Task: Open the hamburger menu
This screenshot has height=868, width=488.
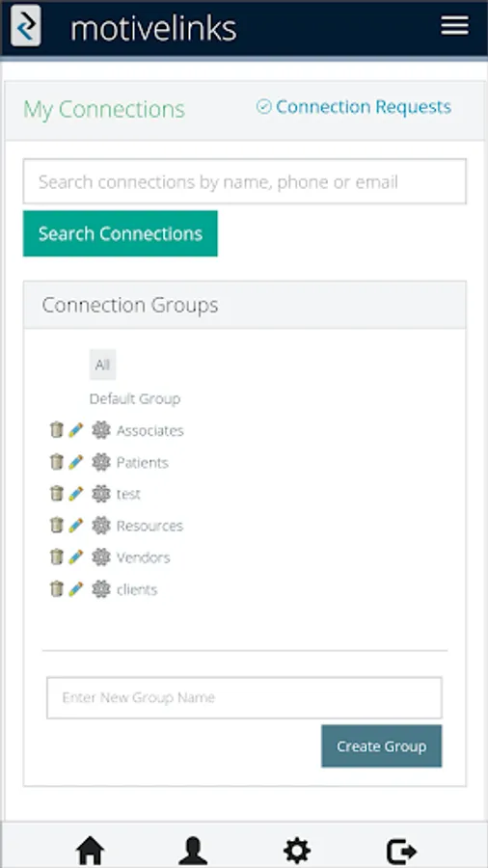Action: pyautogui.click(x=455, y=25)
